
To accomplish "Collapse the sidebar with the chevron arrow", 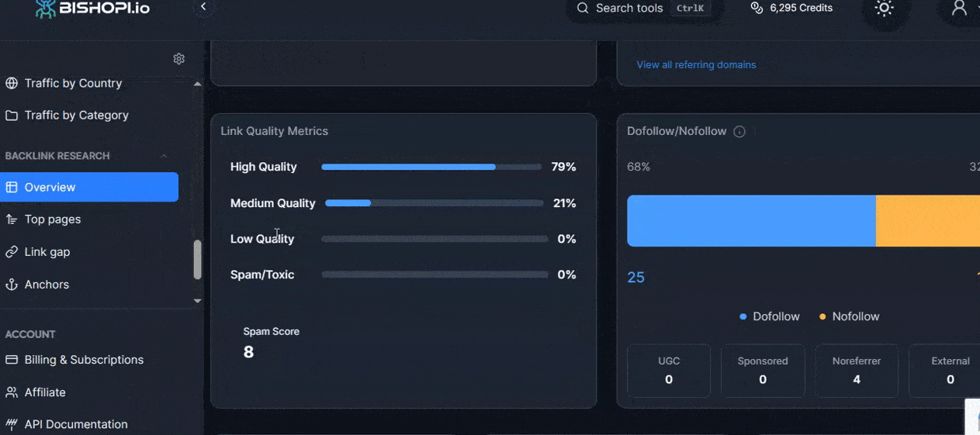I will pos(203,7).
